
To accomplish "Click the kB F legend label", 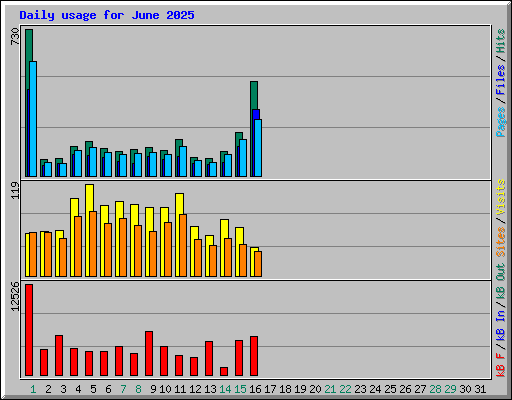I will pos(501,365).
